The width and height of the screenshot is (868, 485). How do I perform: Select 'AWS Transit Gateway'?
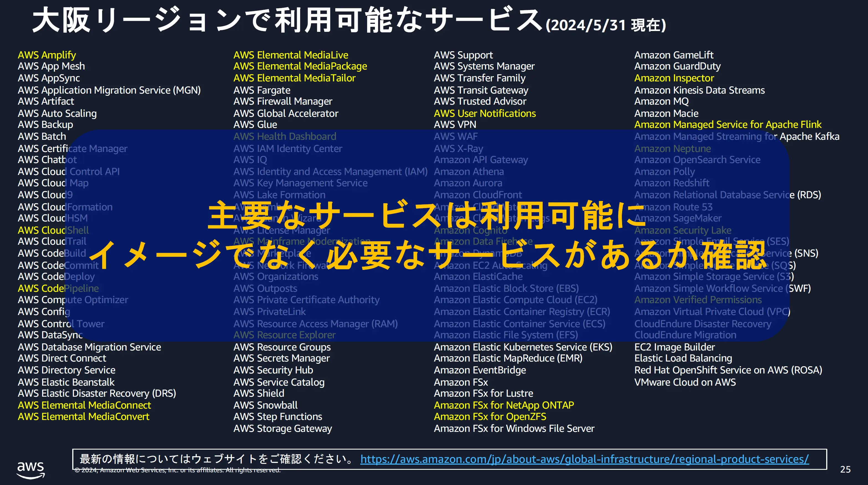(481, 90)
